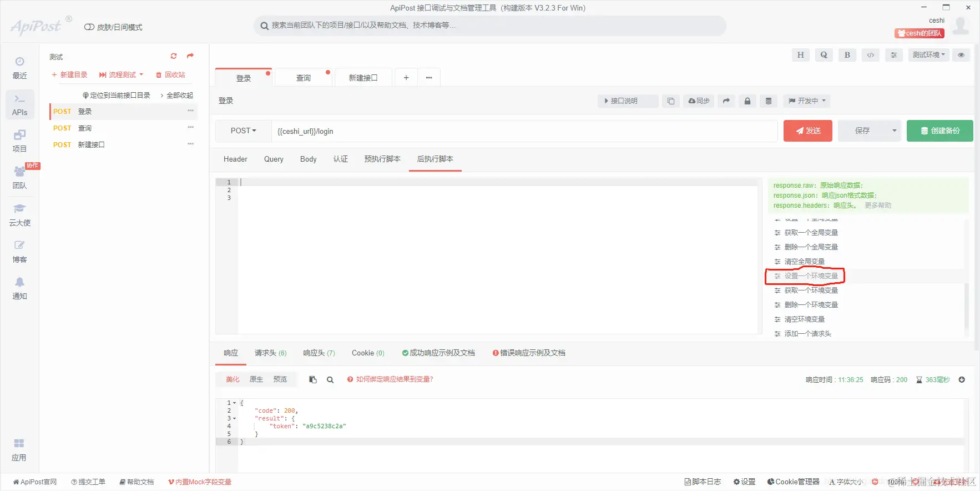The image size is (980, 491).
Task: Open the POST method dropdown
Action: (x=243, y=131)
